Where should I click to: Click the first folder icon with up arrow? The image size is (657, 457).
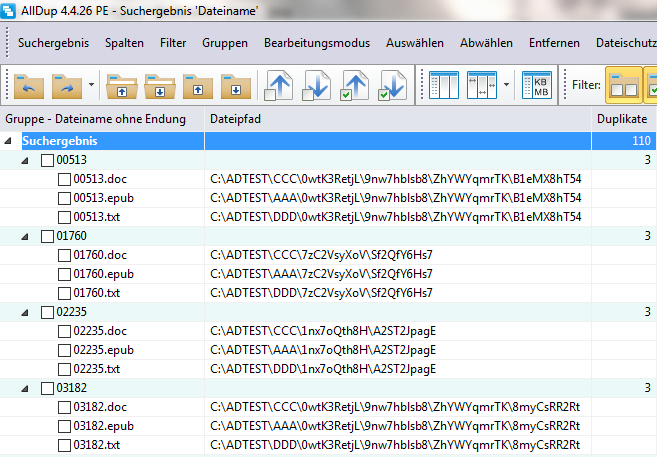pos(124,86)
